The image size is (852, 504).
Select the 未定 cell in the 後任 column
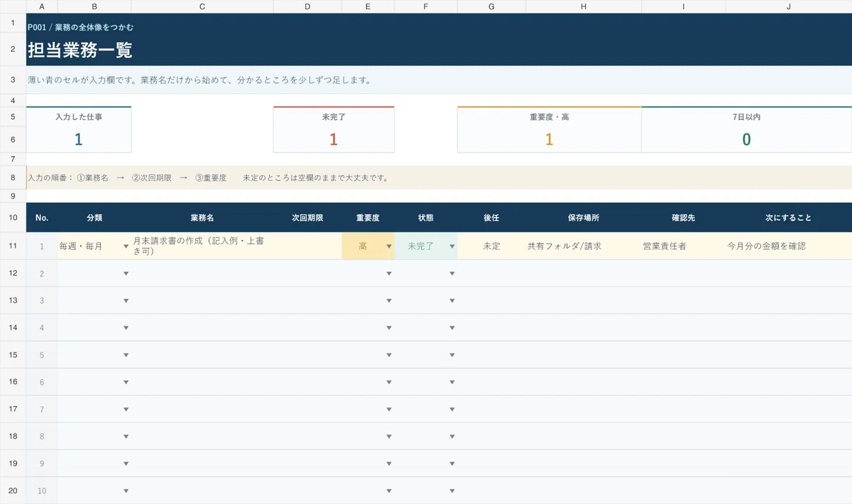click(491, 246)
